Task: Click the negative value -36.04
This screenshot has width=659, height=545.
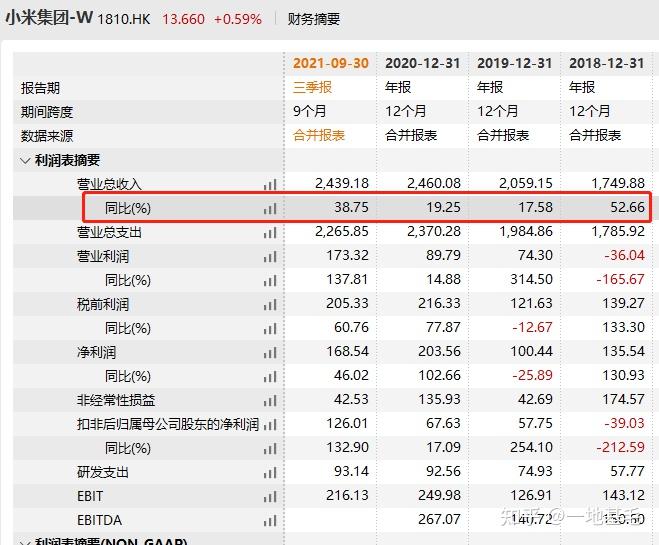Action: (x=625, y=255)
